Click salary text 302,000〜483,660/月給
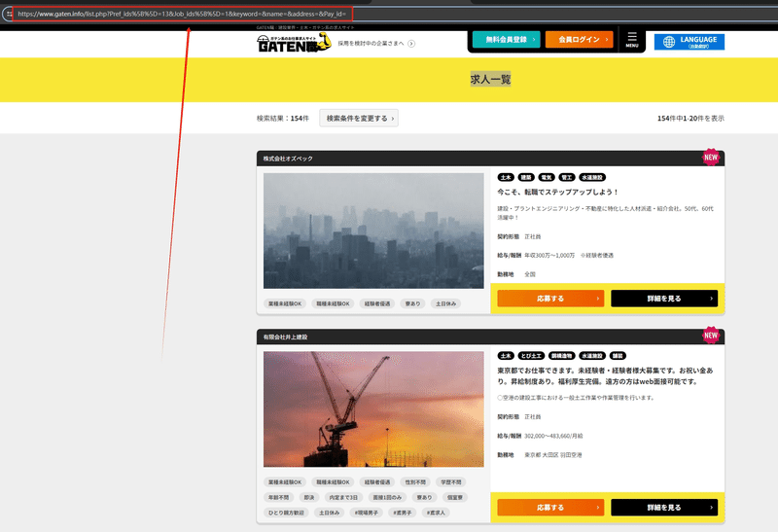This screenshot has height=532, width=778. click(x=553, y=437)
